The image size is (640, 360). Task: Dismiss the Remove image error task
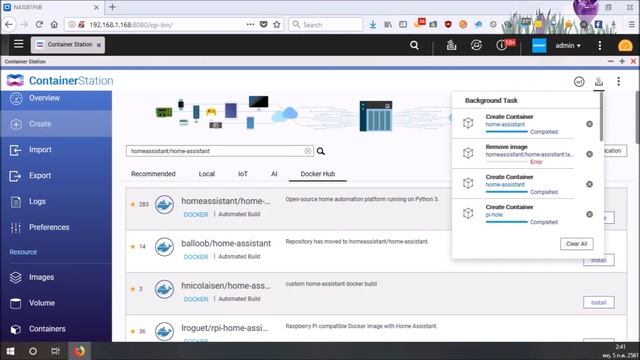[589, 154]
